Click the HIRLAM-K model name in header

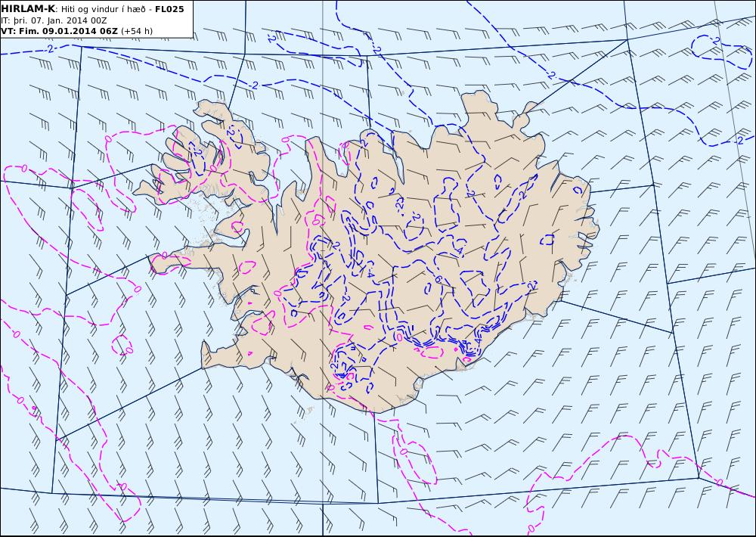[28, 9]
